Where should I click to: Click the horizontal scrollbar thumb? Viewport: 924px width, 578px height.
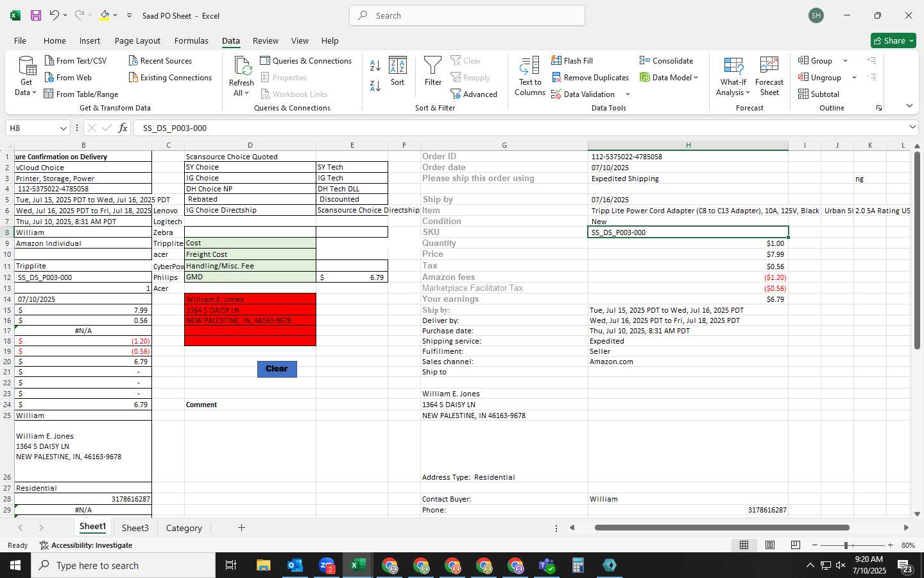(x=722, y=528)
